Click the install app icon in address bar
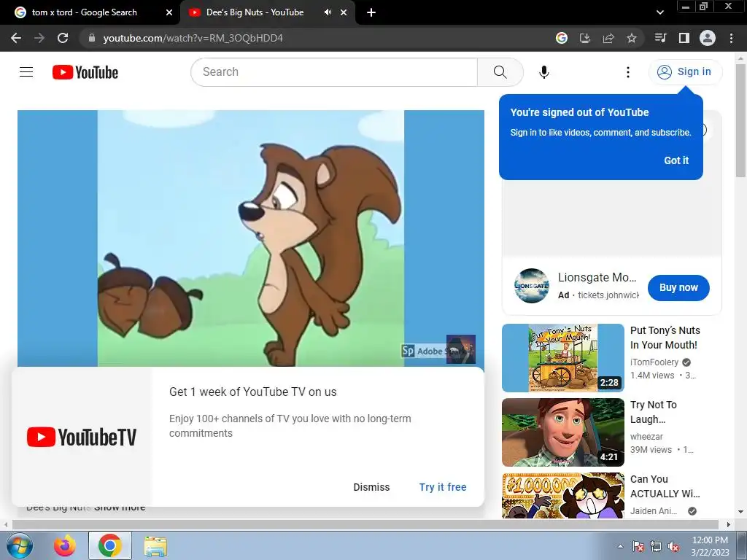Image resolution: width=747 pixels, height=560 pixels. click(585, 38)
